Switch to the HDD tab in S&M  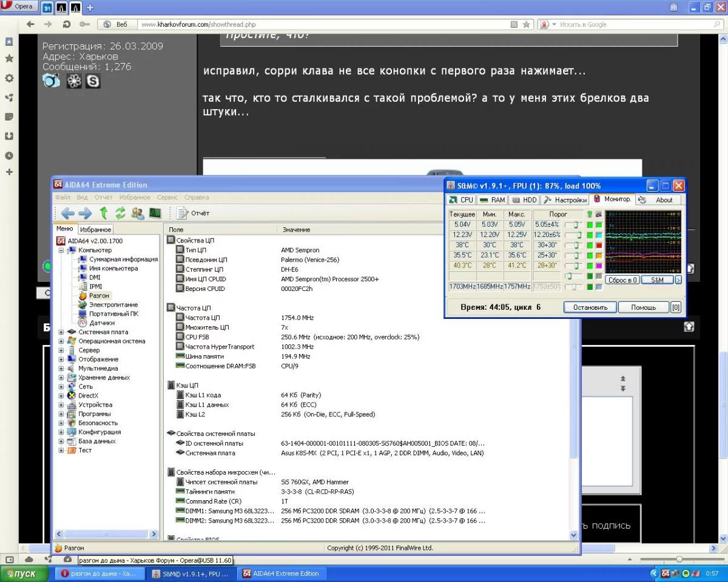[525, 199]
